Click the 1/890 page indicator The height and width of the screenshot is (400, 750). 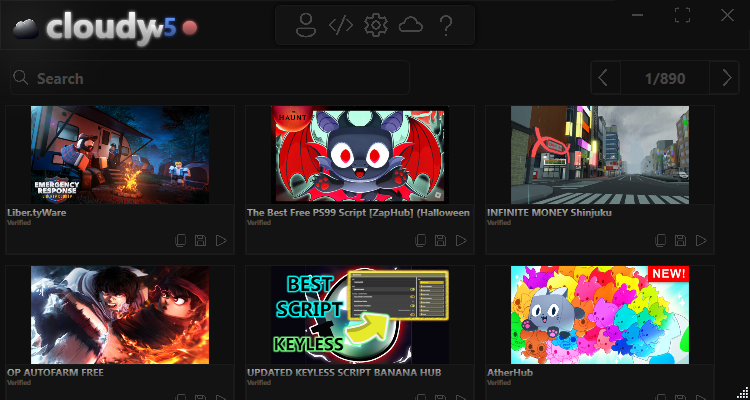pos(665,78)
